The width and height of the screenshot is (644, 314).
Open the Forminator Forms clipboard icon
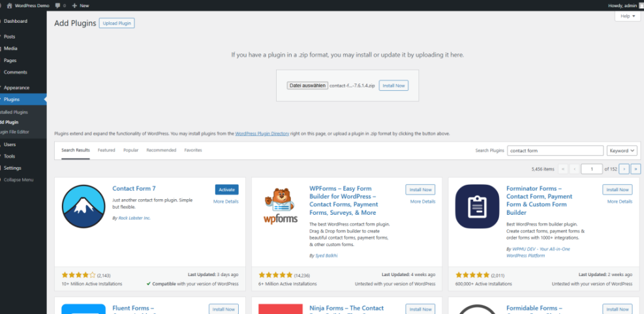coord(477,206)
